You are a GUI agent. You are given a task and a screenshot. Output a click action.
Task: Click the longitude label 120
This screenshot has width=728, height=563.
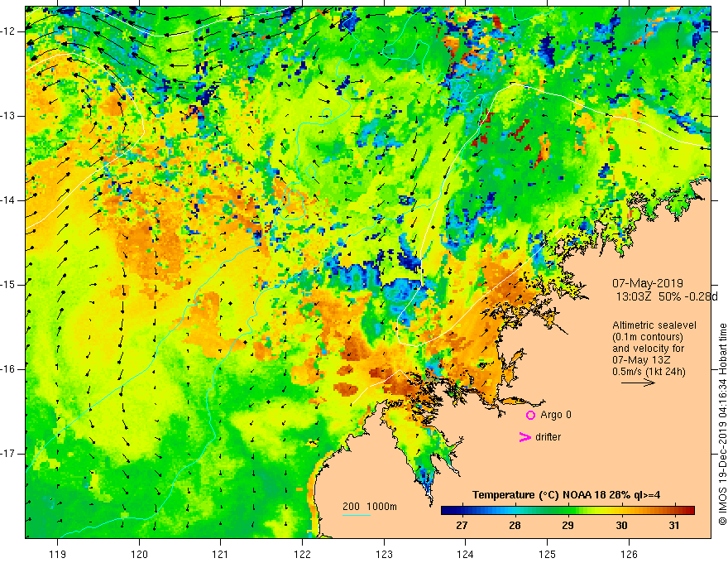(x=139, y=554)
